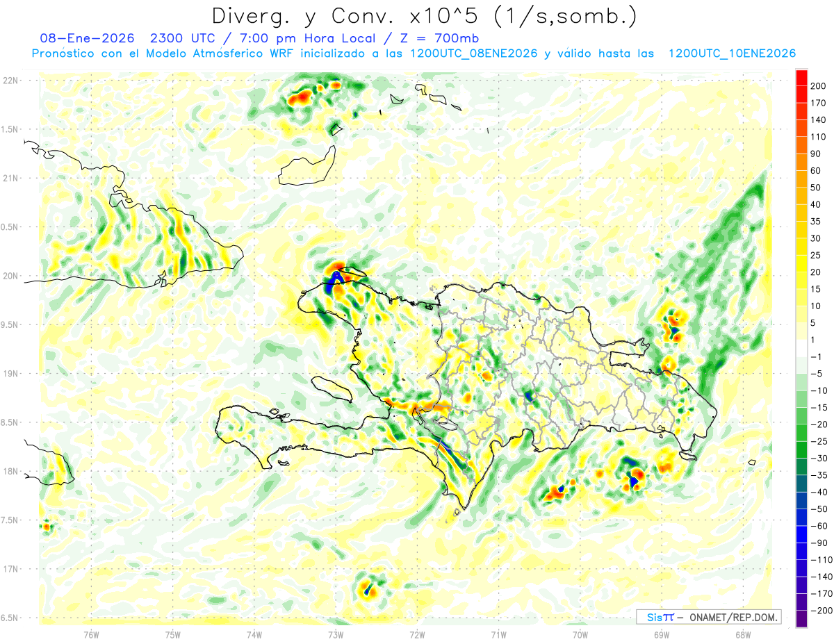
Task: Click the '17N' latitude label
Action: pyautogui.click(x=10, y=569)
